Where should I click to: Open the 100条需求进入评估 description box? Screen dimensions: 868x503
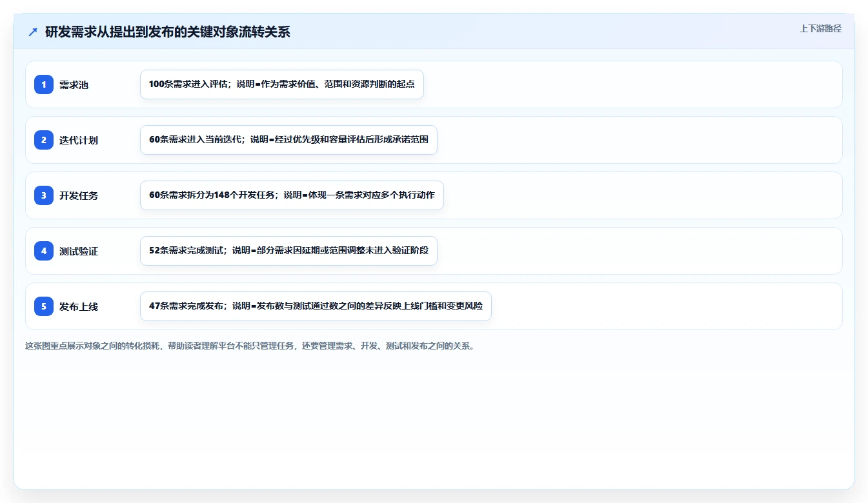pos(282,84)
